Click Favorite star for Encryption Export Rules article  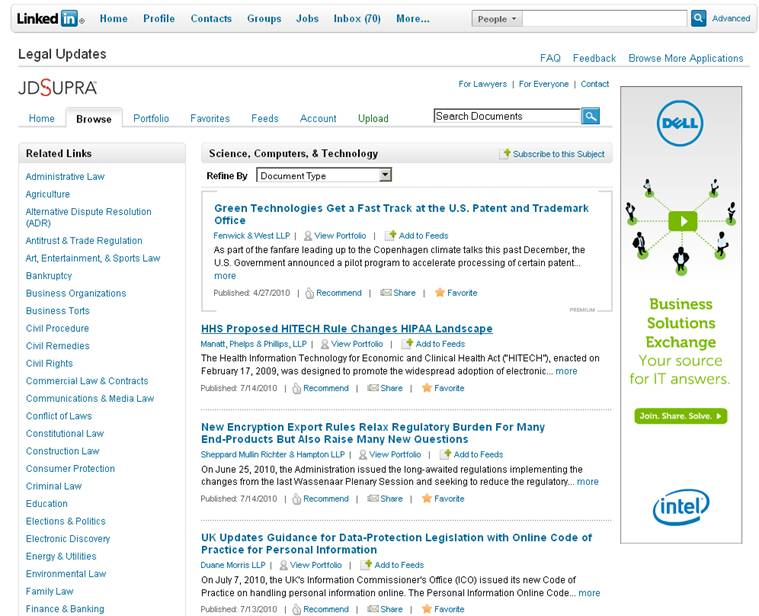coord(426,498)
